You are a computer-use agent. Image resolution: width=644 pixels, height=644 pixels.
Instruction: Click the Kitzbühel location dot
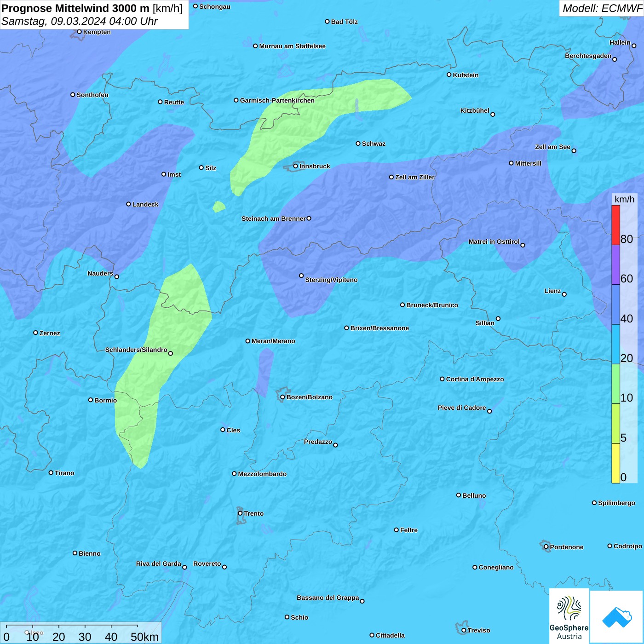(x=493, y=114)
